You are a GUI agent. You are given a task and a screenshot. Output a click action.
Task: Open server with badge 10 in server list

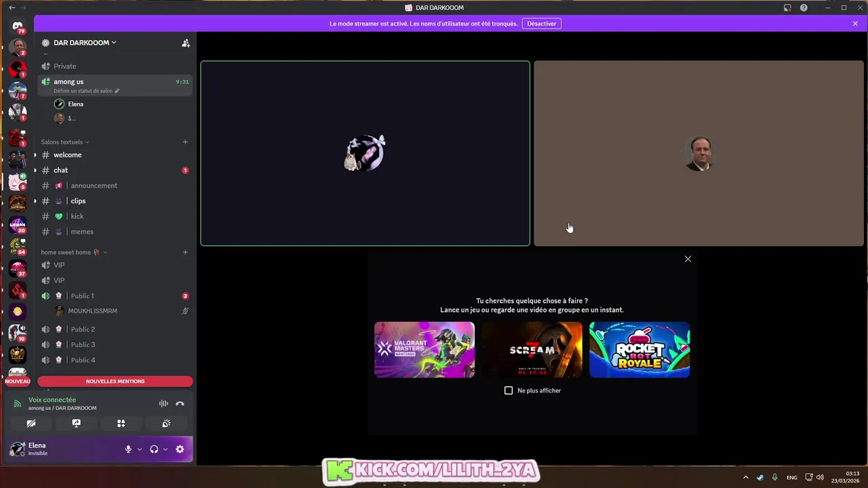tap(18, 333)
